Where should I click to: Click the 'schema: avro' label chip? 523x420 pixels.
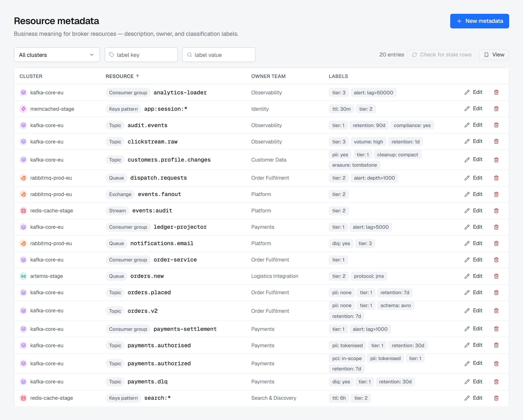click(395, 306)
